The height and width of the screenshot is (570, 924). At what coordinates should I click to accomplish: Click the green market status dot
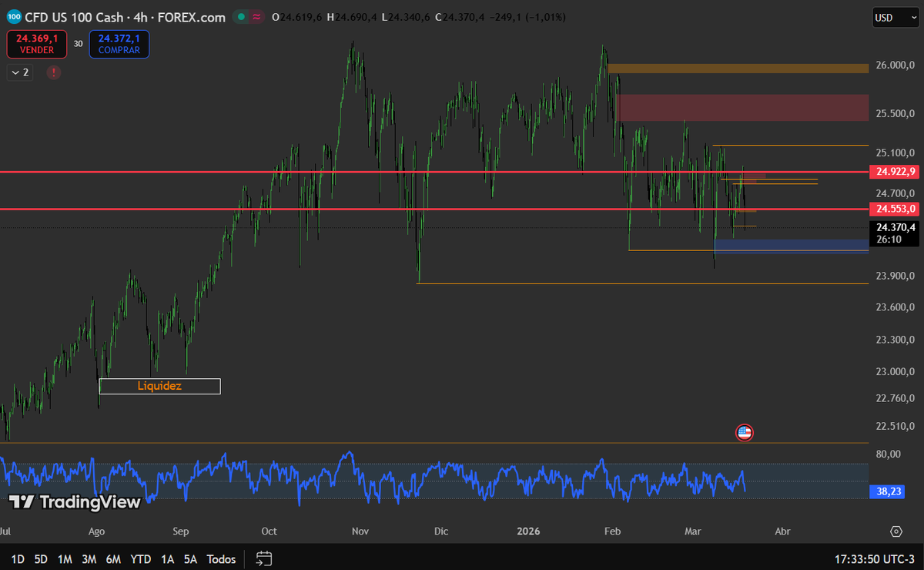(242, 17)
